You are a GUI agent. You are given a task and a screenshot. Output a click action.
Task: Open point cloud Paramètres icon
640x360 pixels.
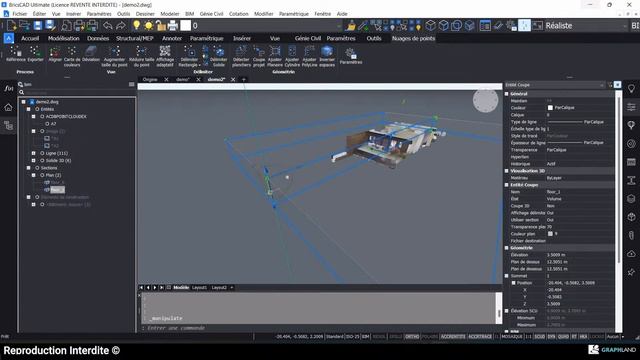point(351,56)
